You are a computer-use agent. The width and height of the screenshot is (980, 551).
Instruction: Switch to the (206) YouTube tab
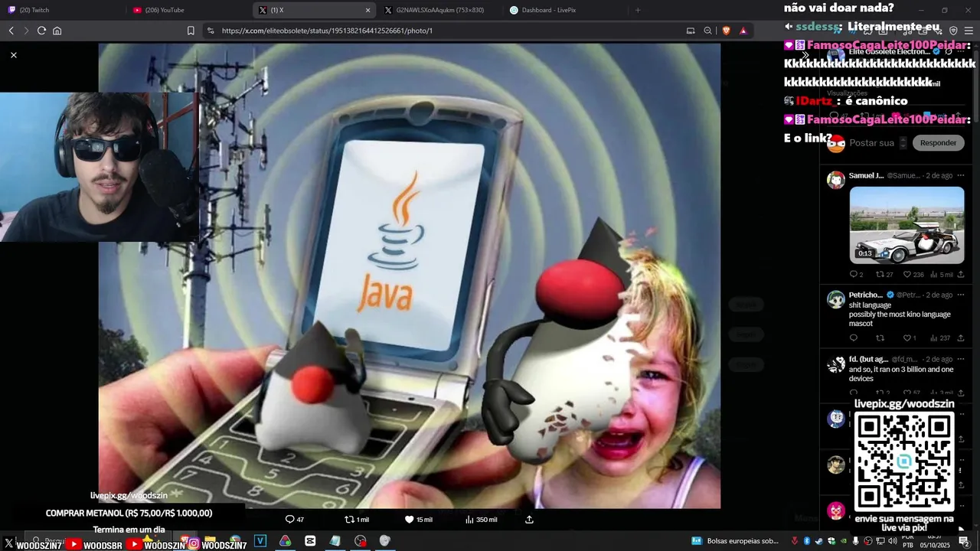tap(189, 10)
